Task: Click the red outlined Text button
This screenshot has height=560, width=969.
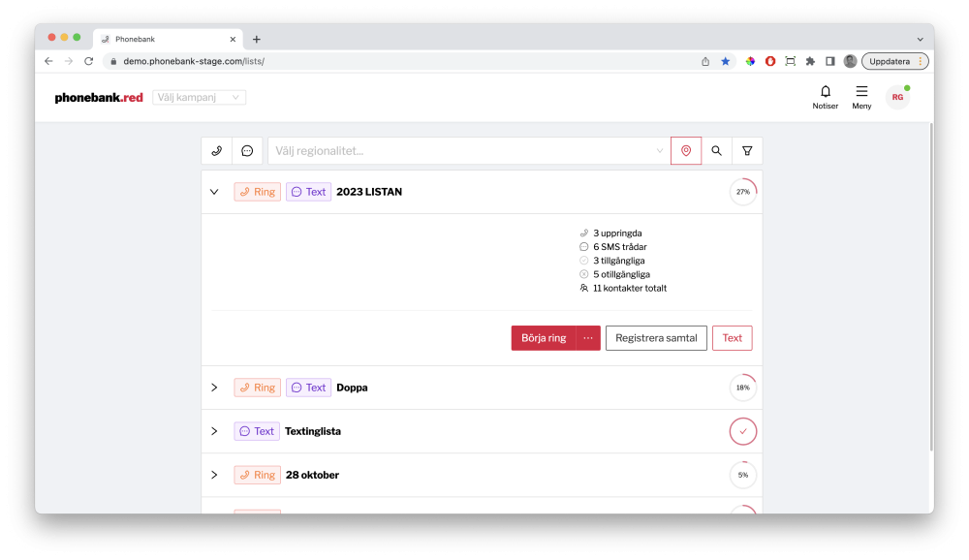Action: 732,338
